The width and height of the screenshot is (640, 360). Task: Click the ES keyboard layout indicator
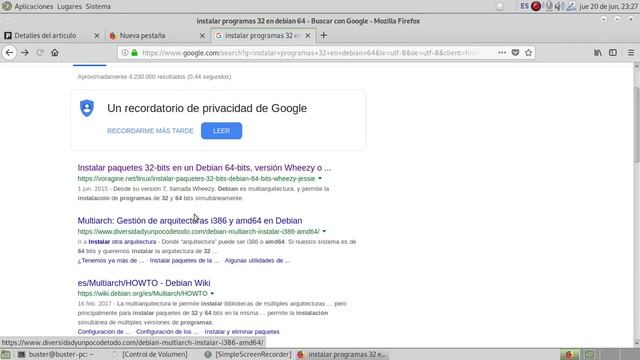pos(524,6)
